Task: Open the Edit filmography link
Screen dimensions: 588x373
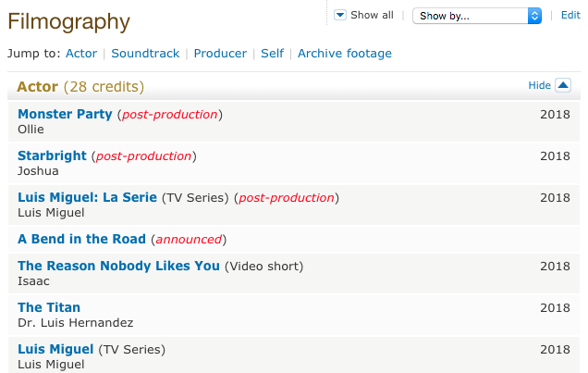Action: (x=570, y=16)
